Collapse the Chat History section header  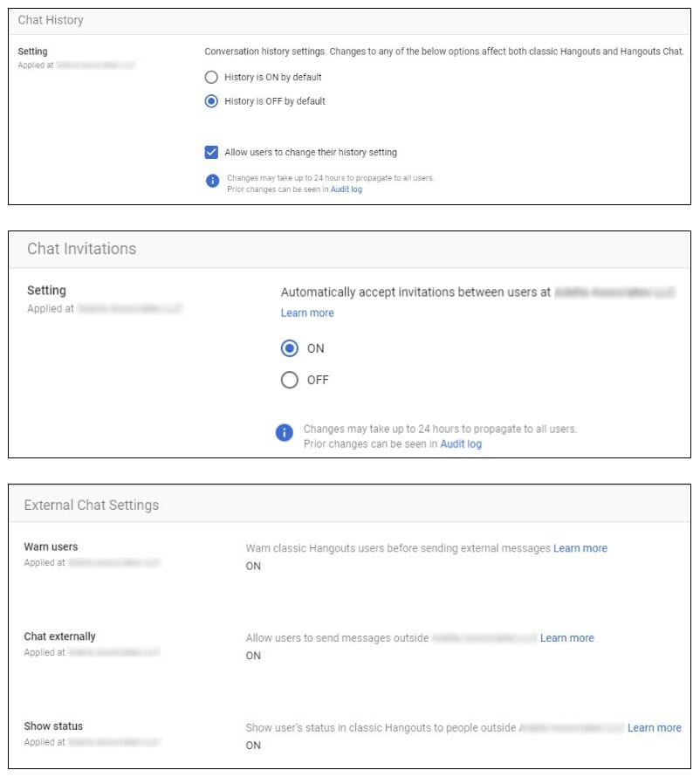coord(349,21)
